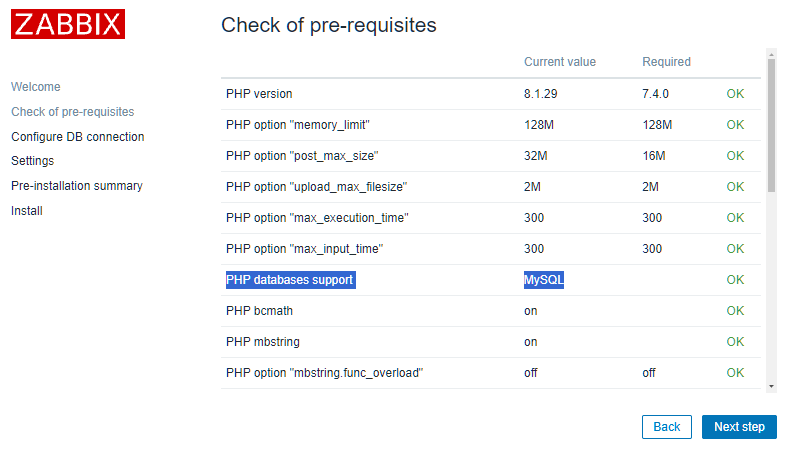Image resolution: width=788 pixels, height=451 pixels.
Task: Click the Install step in sidebar
Action: 26,211
